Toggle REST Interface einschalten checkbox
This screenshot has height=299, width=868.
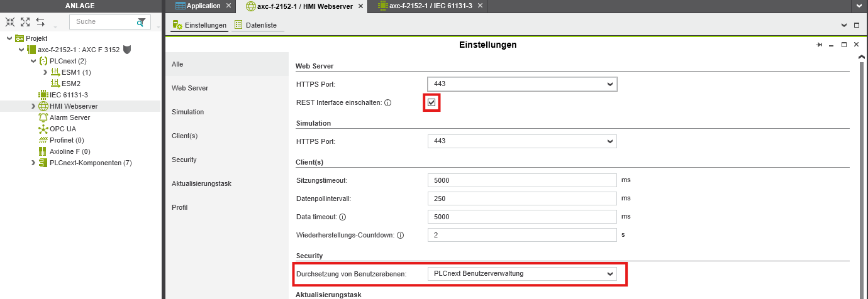click(x=431, y=102)
